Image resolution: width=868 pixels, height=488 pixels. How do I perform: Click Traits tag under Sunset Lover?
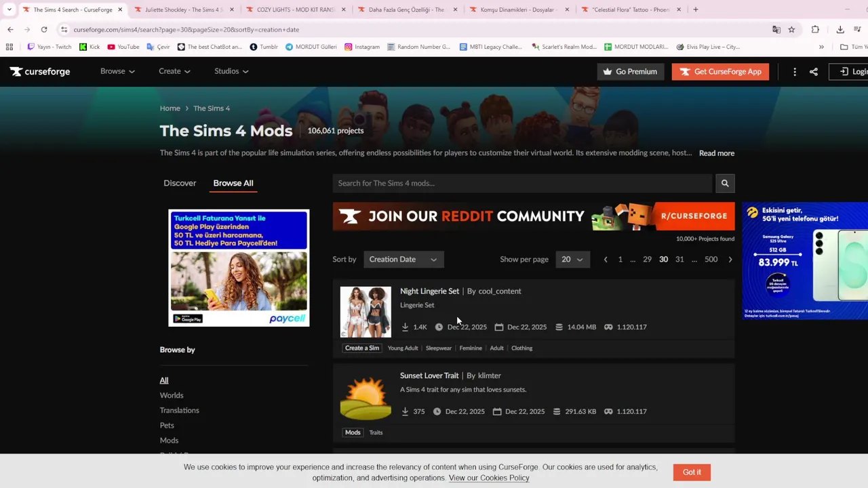376,432
